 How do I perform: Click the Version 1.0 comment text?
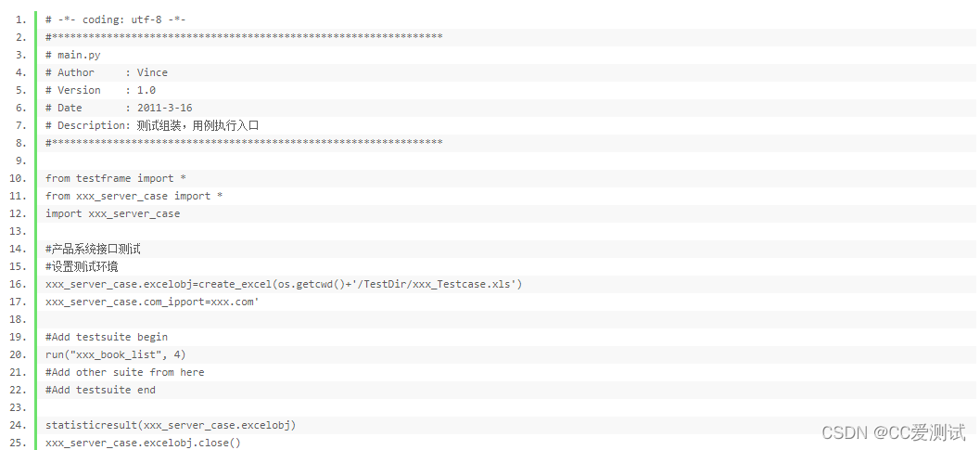coord(101,90)
